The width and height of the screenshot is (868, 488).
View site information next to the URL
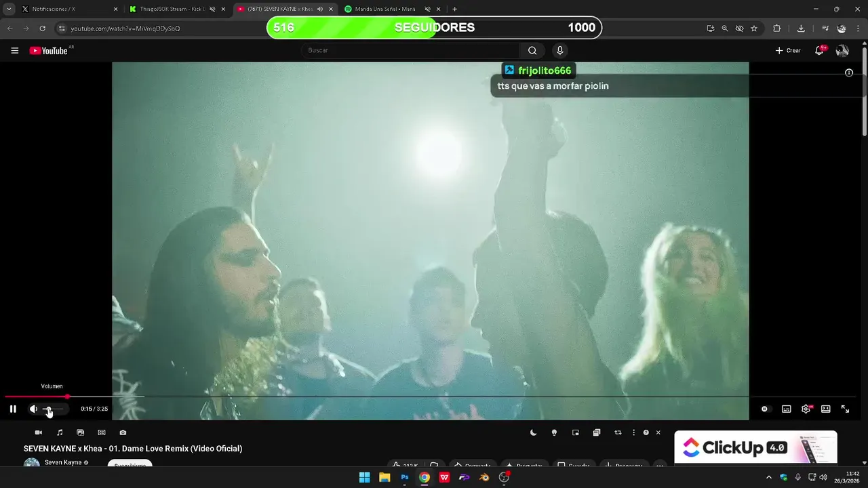(62, 28)
